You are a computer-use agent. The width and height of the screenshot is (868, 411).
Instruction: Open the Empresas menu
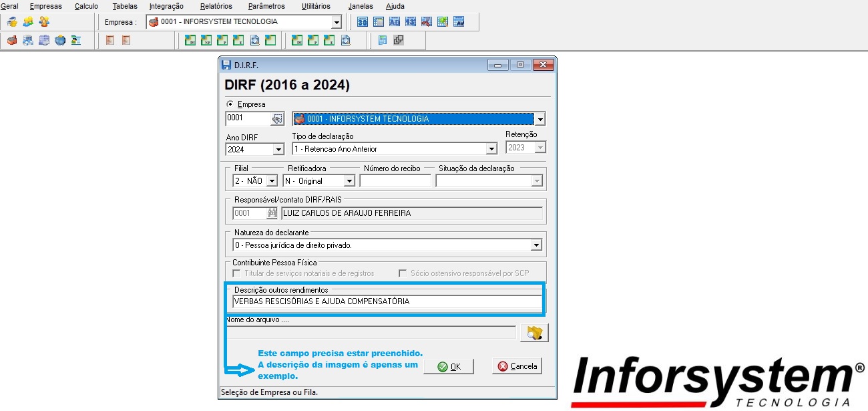click(45, 6)
